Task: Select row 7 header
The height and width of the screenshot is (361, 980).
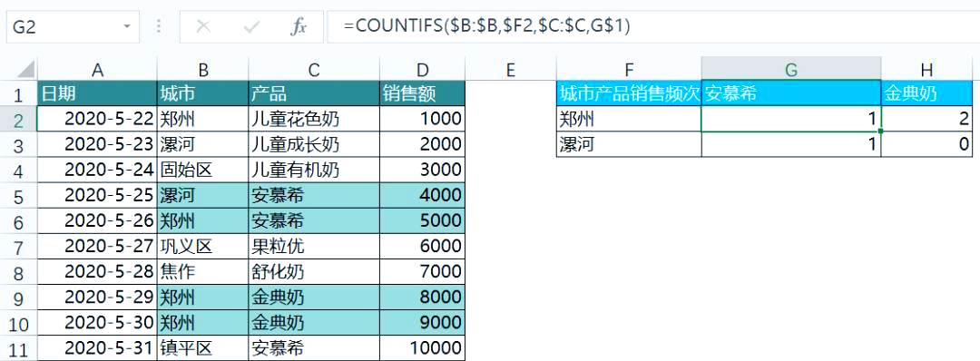Action: point(18,247)
